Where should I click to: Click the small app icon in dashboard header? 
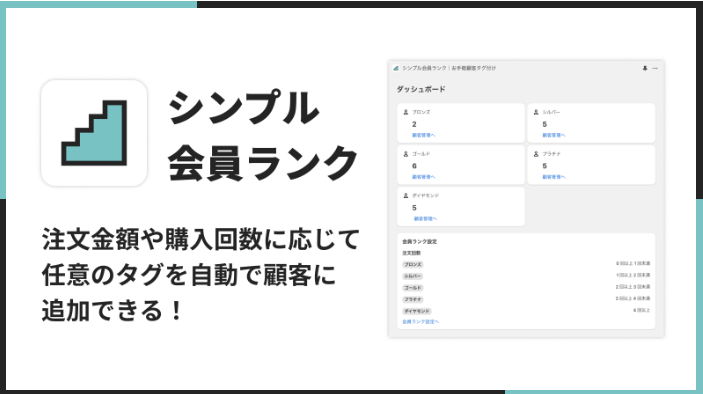(x=396, y=68)
